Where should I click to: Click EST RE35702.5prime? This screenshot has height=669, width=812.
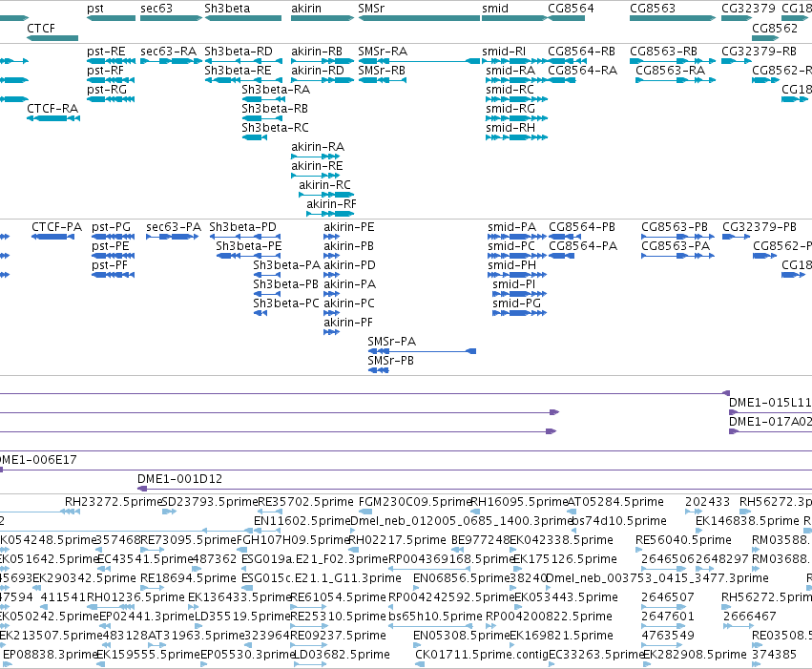305,502
